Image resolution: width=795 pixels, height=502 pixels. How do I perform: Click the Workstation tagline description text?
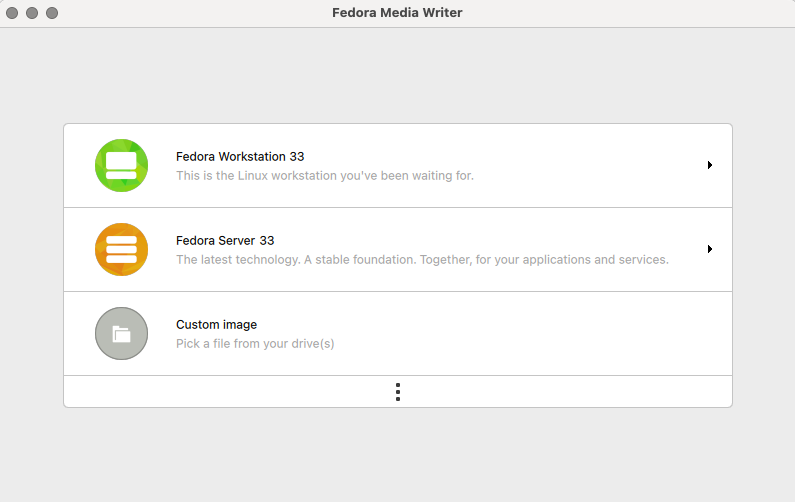click(x=324, y=176)
